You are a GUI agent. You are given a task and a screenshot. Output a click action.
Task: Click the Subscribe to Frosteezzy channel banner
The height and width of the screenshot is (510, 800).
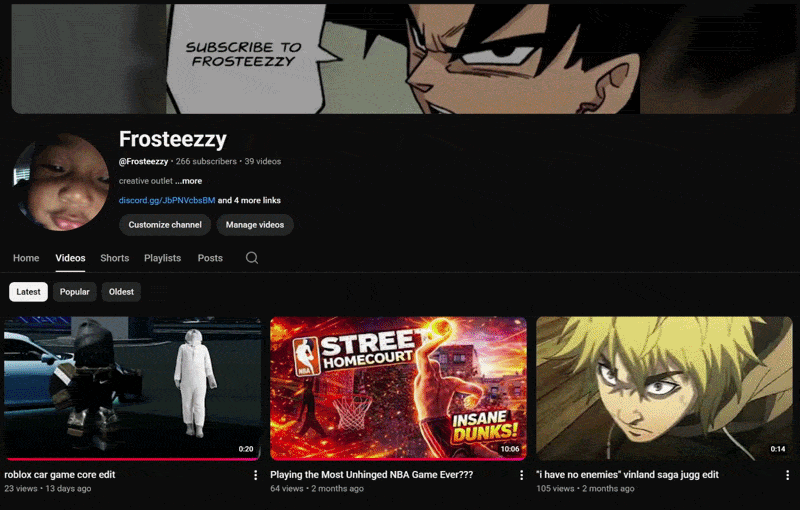tap(403, 59)
